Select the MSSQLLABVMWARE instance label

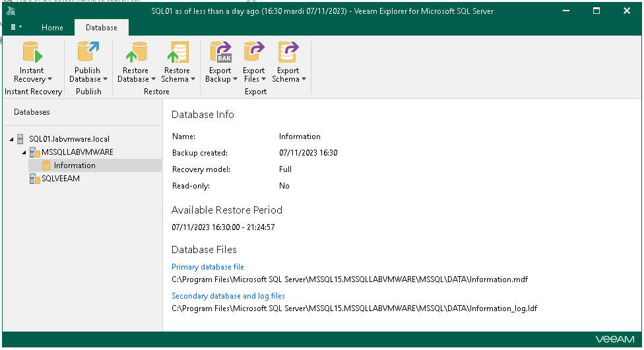[78, 152]
